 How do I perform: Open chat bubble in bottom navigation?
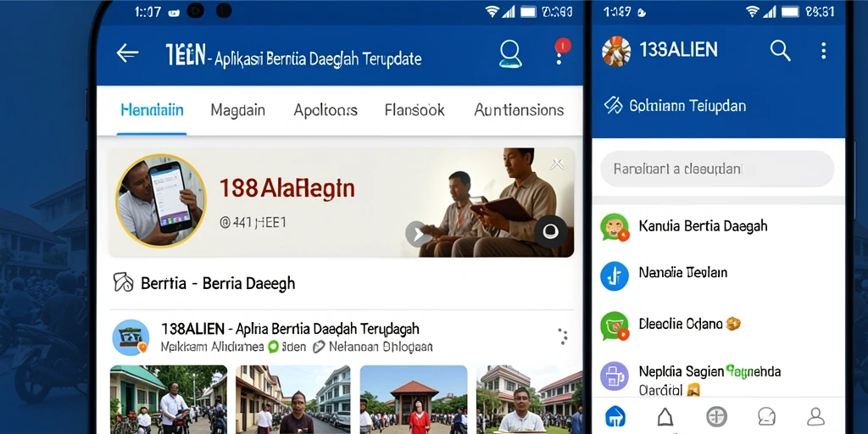pos(766,416)
